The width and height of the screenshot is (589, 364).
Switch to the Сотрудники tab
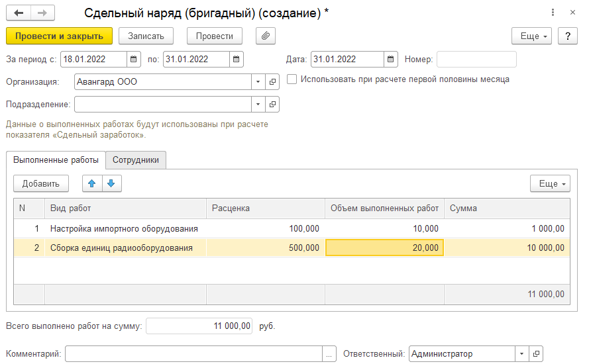136,159
